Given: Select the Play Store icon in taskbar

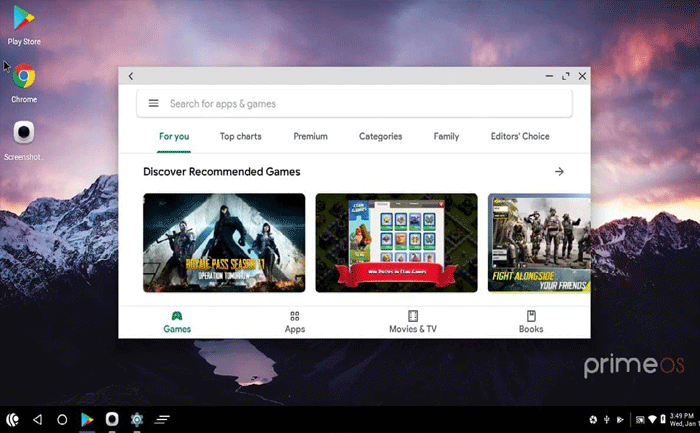Looking at the screenshot, I should (x=87, y=420).
